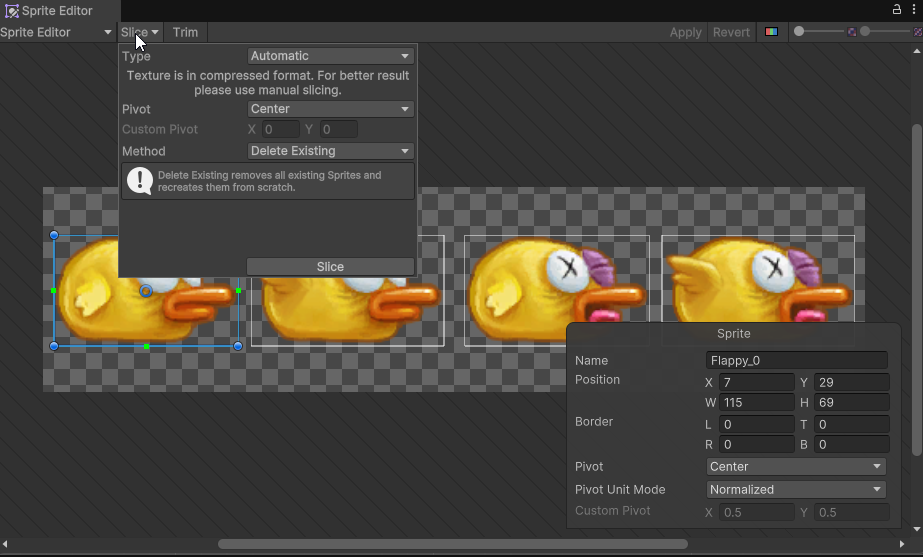Click the right edge green border handle
This screenshot has width=923, height=557.
click(x=238, y=290)
